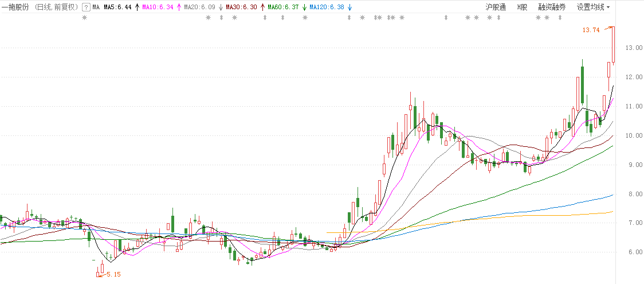
Task: Click the 13.74 high price marker
Action: coord(590,30)
